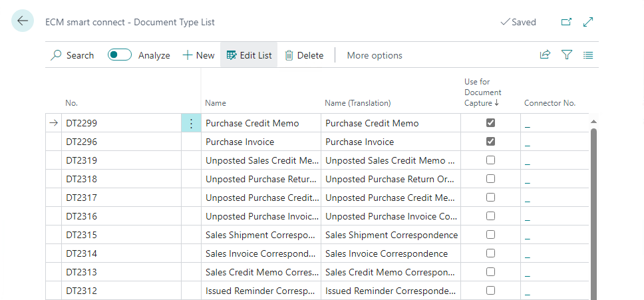Open the Name column header options
The width and height of the screenshot is (644, 300).
coord(216,103)
